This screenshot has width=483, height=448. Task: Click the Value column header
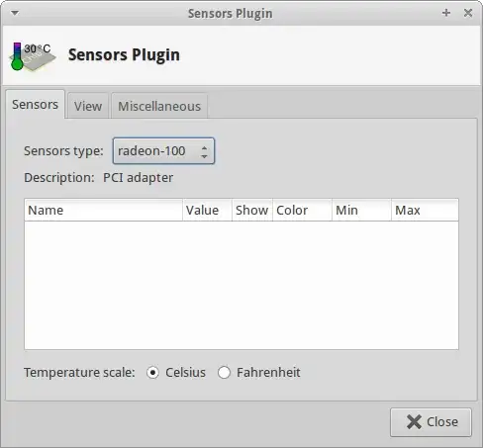tap(207, 210)
